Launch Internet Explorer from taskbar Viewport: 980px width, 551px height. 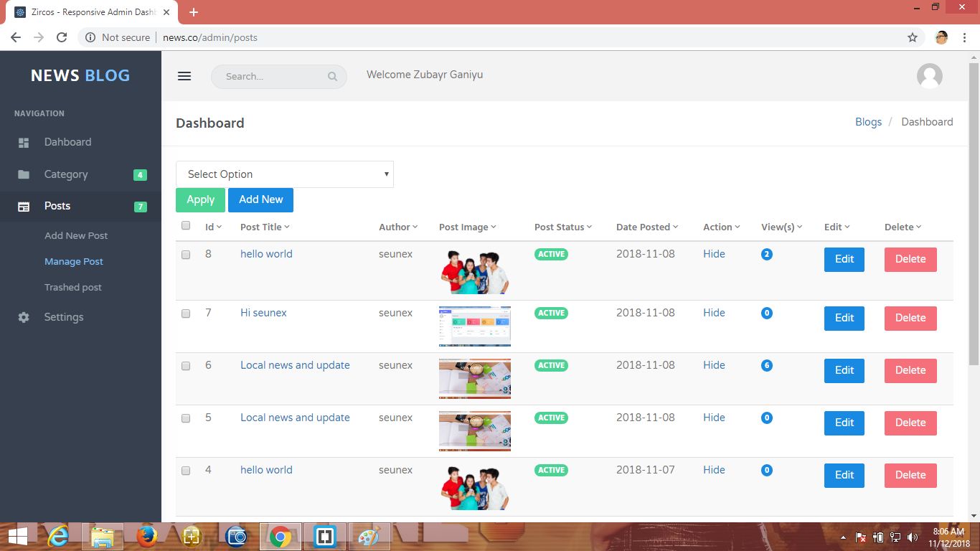point(58,537)
